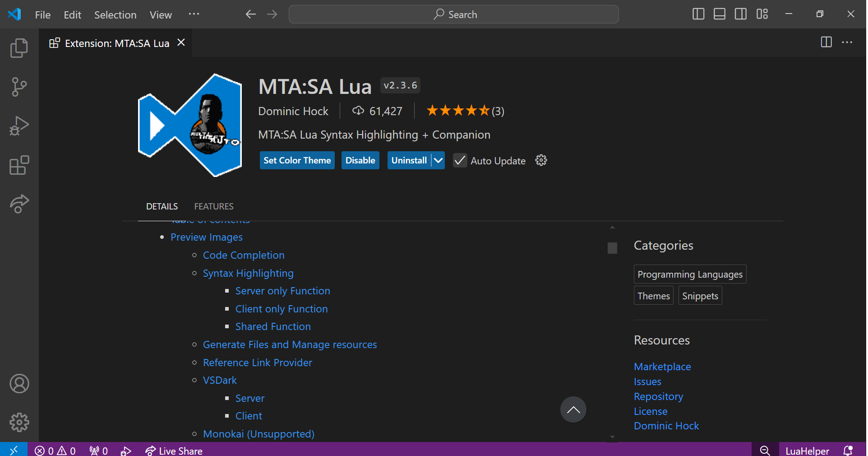Click the Themes category tag
Viewport: 868px width, 456px height.
click(x=653, y=296)
